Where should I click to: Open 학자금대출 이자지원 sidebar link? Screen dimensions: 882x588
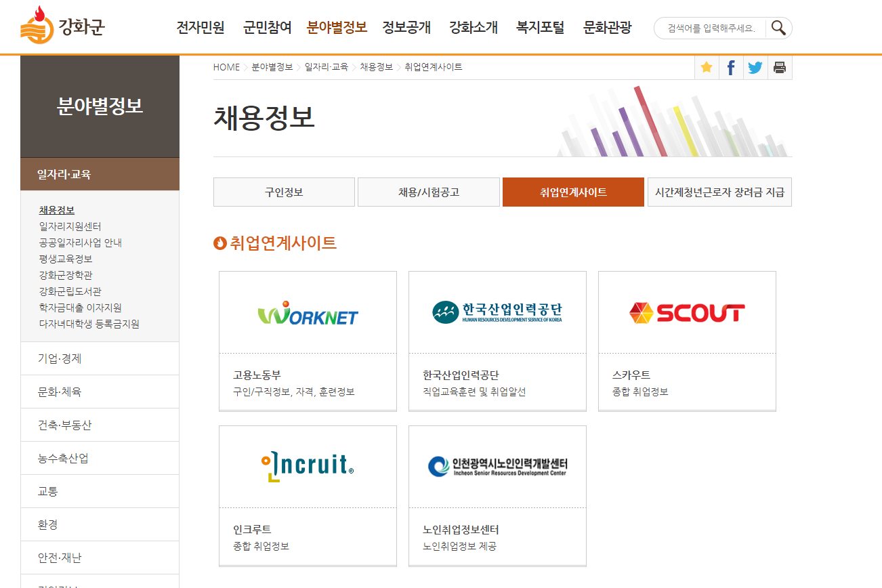[x=81, y=308]
